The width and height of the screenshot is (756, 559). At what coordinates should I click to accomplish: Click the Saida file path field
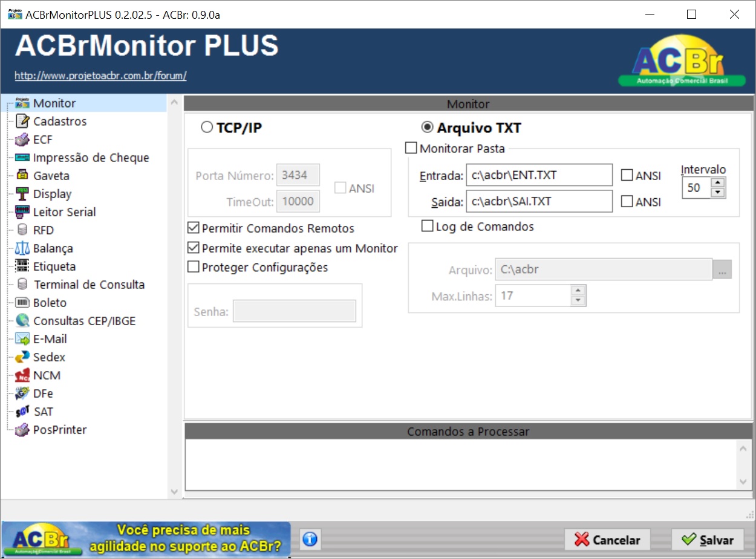(x=539, y=201)
